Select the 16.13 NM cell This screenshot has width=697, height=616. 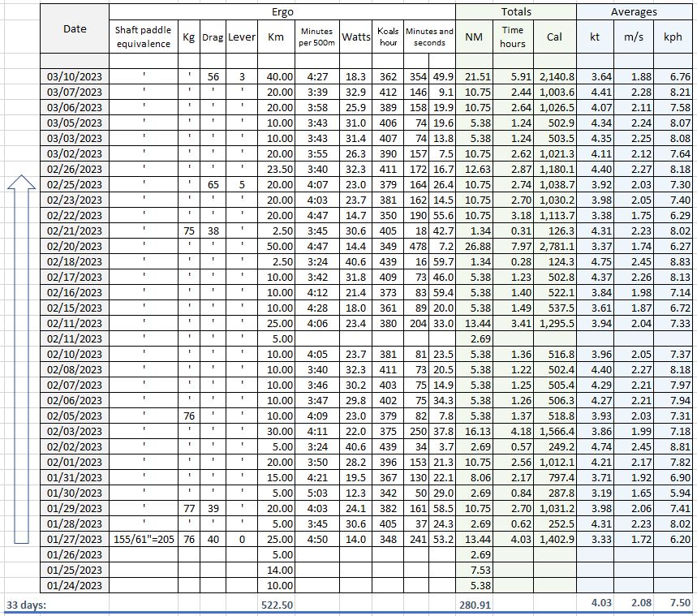(x=474, y=431)
